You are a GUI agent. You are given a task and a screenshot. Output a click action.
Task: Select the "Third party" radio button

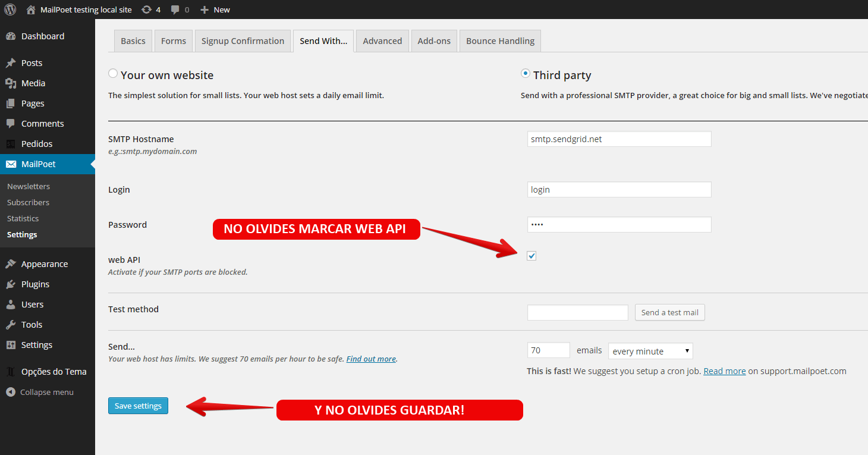pos(526,74)
